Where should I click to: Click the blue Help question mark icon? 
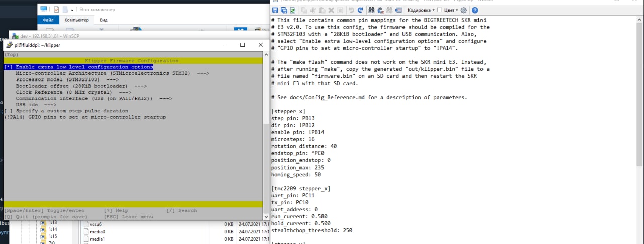pos(475,10)
